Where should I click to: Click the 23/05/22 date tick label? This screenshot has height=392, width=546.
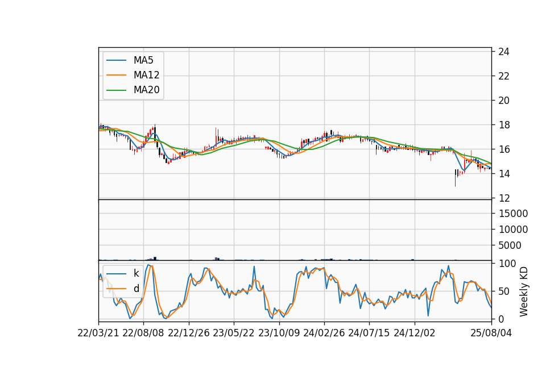[234, 333]
